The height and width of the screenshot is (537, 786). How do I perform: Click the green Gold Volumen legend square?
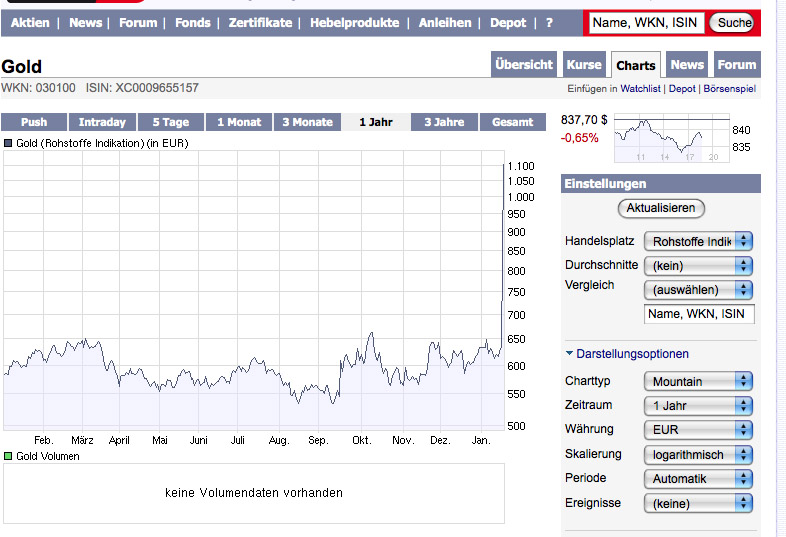pos(8,456)
